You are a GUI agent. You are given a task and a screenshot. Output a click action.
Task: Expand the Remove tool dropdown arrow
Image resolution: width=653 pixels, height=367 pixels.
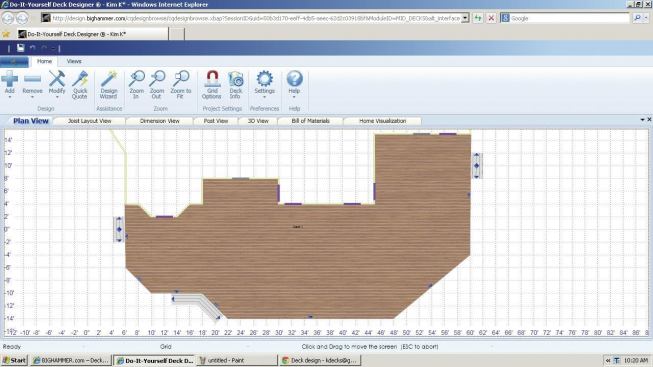[32, 97]
